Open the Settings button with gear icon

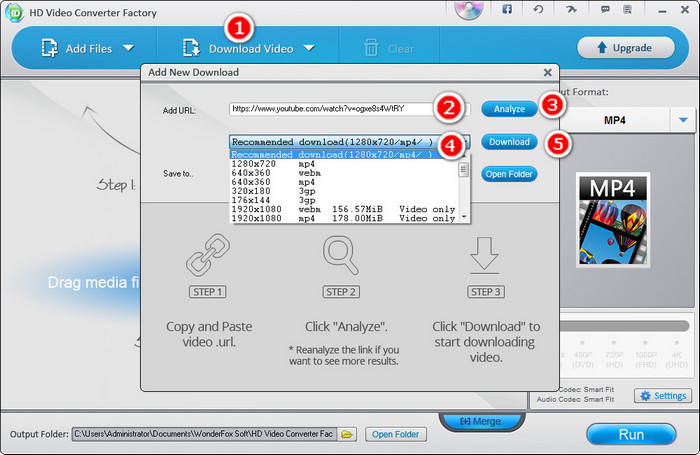point(663,396)
